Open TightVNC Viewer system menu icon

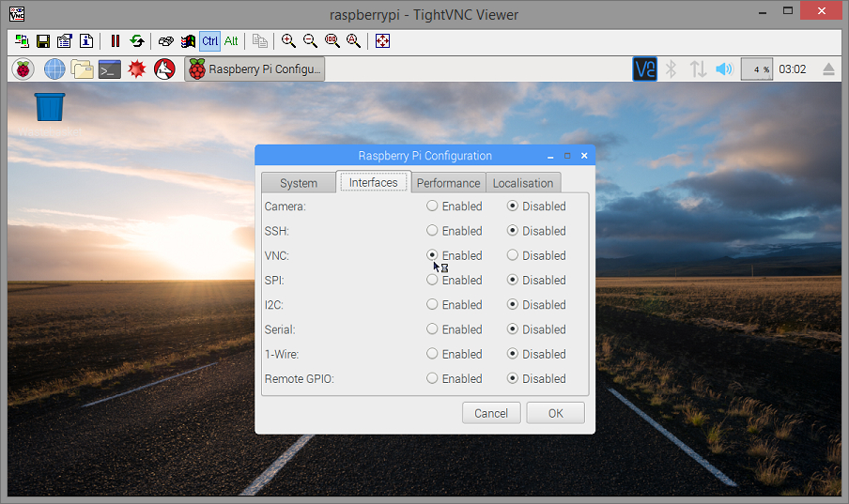click(17, 14)
